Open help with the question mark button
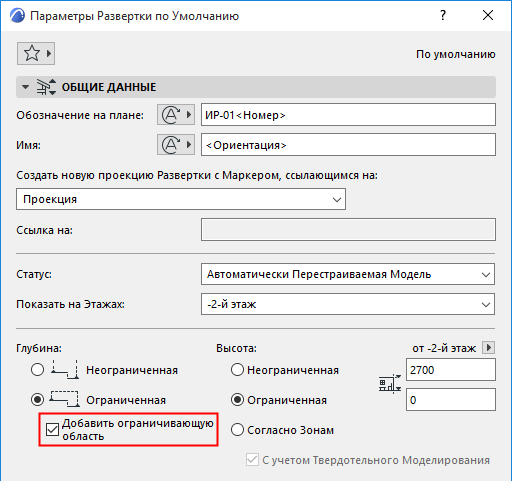Image resolution: width=512 pixels, height=481 pixels. tap(443, 15)
